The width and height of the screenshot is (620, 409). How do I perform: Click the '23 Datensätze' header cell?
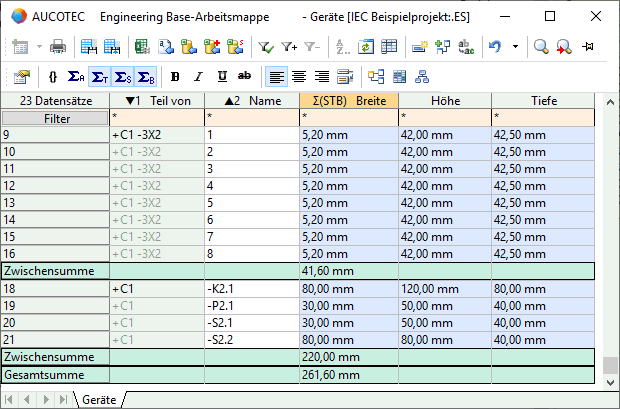[x=54, y=100]
